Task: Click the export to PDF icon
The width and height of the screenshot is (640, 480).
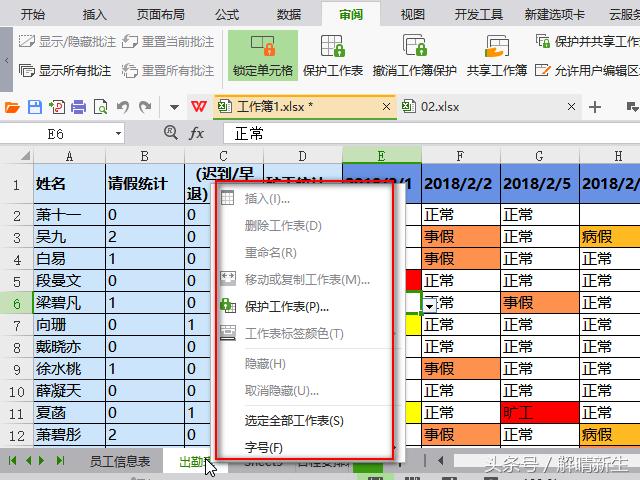Action: coord(57,107)
